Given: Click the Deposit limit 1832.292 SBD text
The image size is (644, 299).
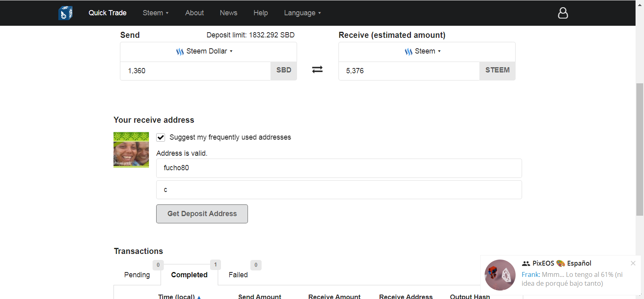Looking at the screenshot, I should pos(250,35).
